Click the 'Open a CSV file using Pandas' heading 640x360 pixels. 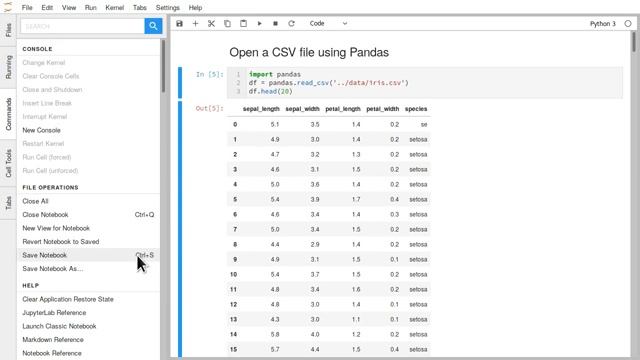click(309, 52)
